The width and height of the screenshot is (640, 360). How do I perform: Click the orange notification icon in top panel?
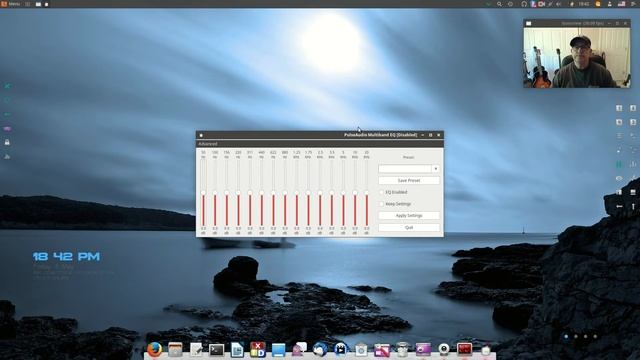[598, 4]
